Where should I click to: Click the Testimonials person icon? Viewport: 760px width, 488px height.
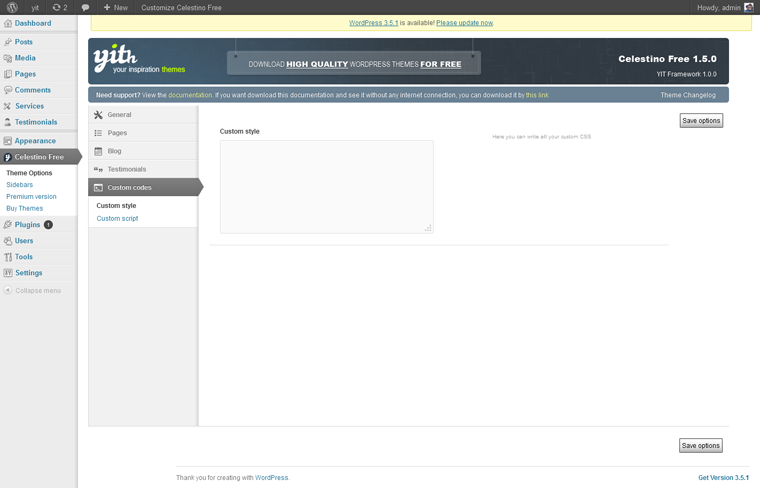[x=8, y=122]
